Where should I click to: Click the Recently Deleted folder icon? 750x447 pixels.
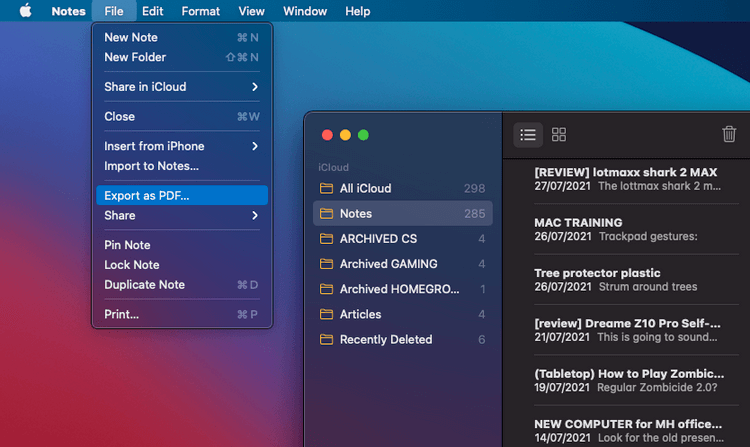click(326, 339)
